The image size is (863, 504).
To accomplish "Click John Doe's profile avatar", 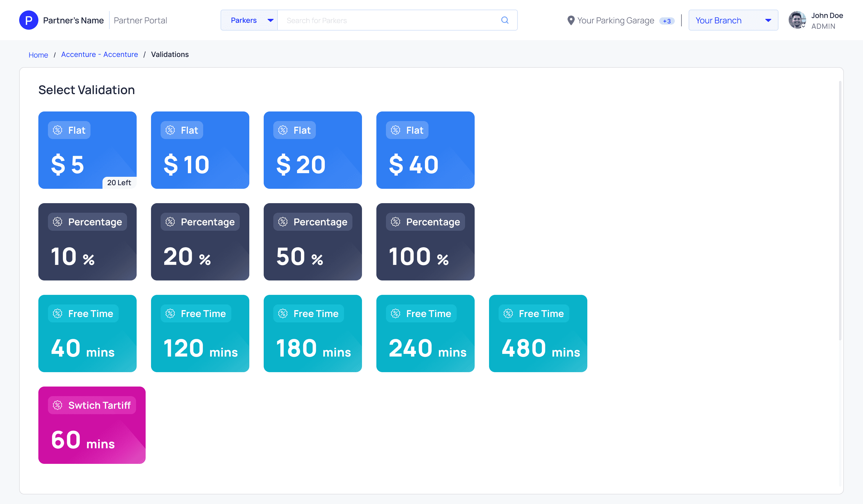I will tap(797, 20).
